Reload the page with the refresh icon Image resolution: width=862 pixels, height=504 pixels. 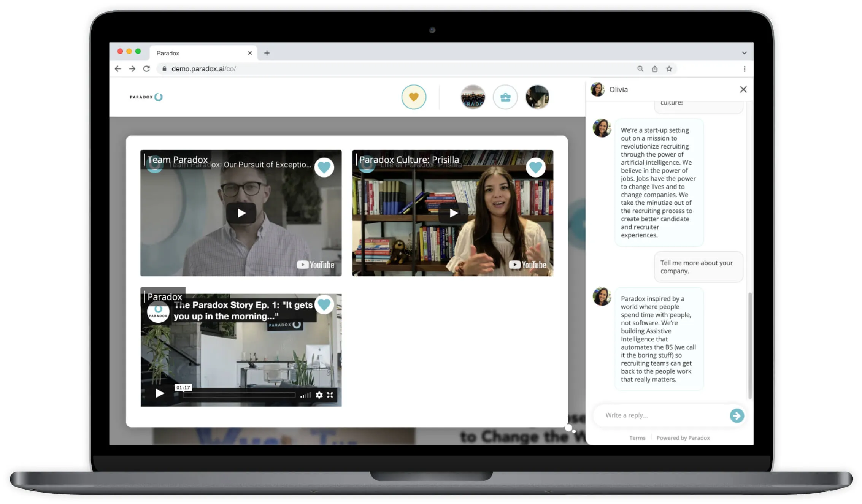146,69
